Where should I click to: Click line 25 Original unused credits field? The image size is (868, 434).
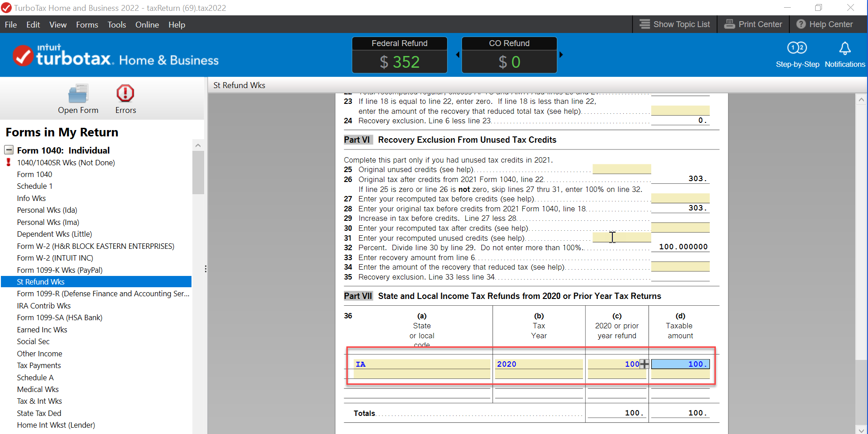621,169
